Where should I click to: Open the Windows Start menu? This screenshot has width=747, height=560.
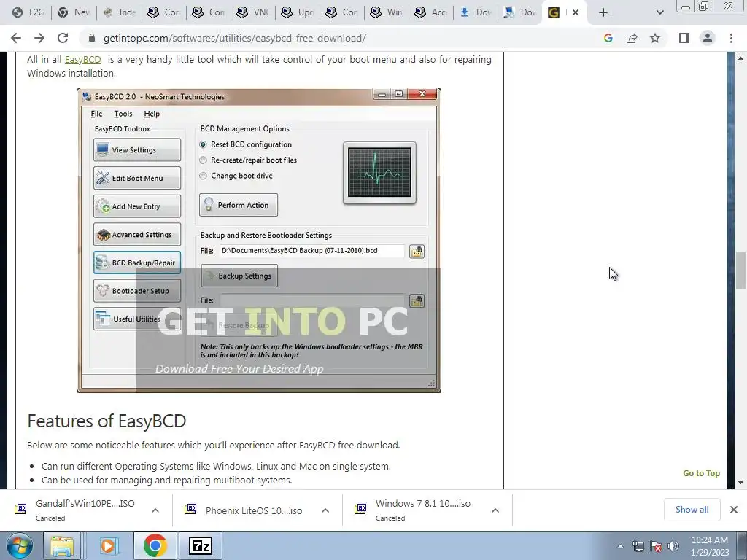[20, 545]
